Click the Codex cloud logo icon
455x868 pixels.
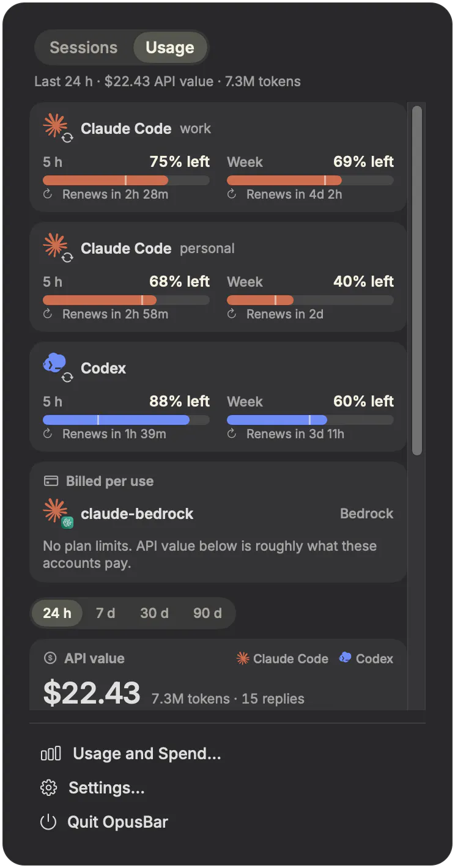click(x=54, y=364)
